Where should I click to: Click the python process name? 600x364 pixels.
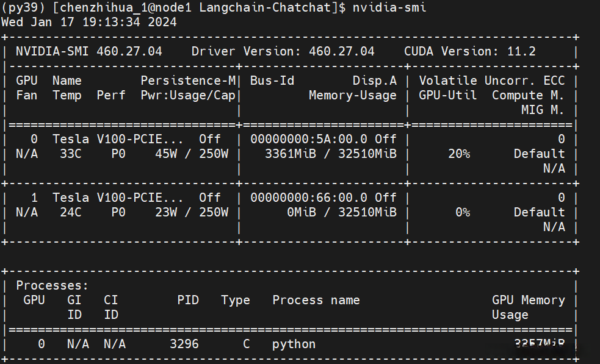point(294,344)
